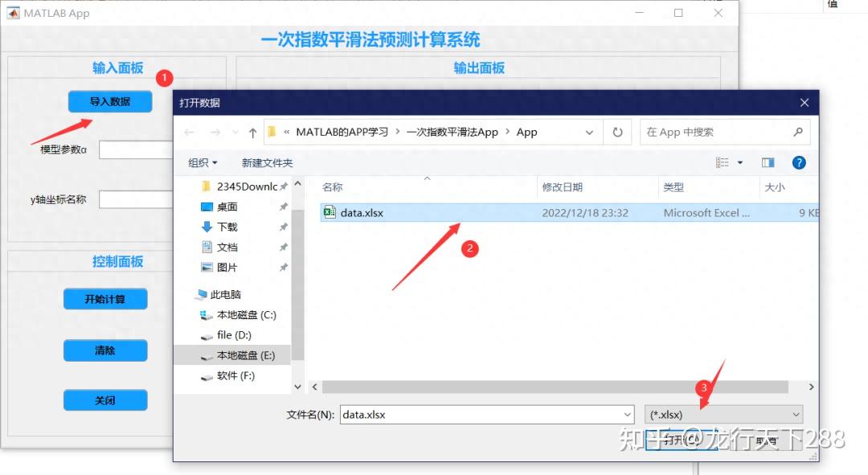This screenshot has height=475, width=868.
Task: Go back with the left arrow in dialog
Action: click(x=190, y=133)
